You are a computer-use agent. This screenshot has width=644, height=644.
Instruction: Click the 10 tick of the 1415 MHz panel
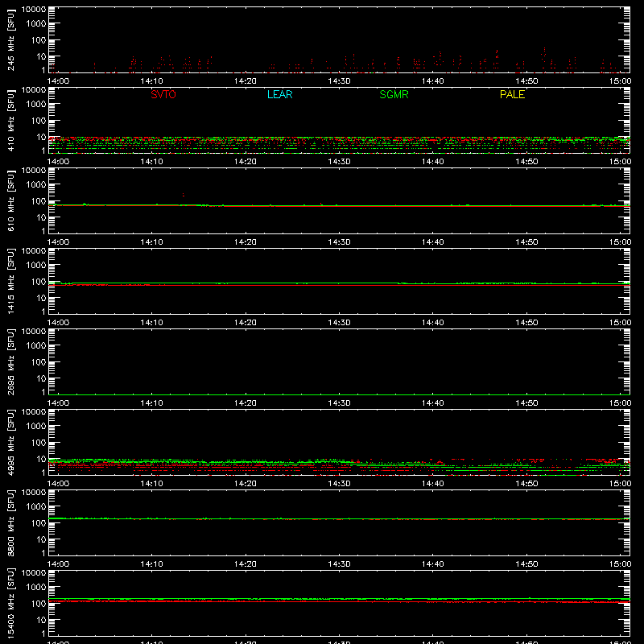pos(41,298)
